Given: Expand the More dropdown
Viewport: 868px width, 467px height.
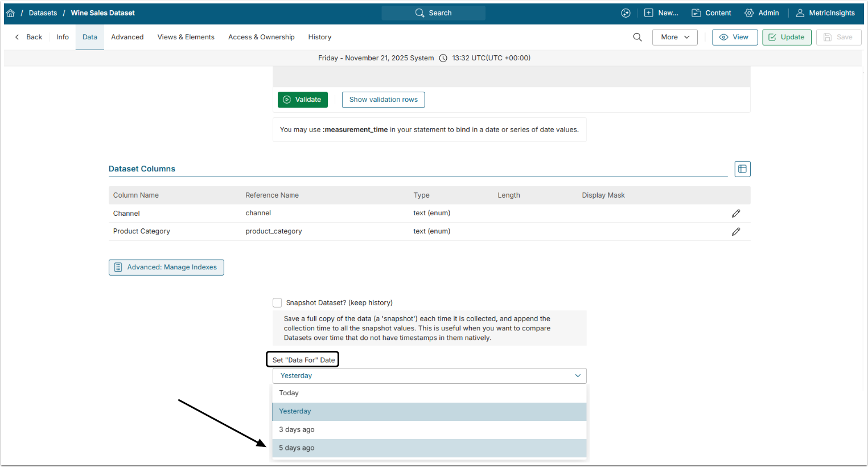Looking at the screenshot, I should 674,37.
